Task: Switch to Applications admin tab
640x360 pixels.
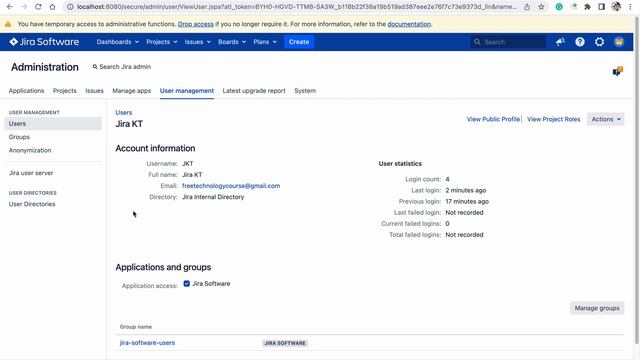Action: click(27, 91)
